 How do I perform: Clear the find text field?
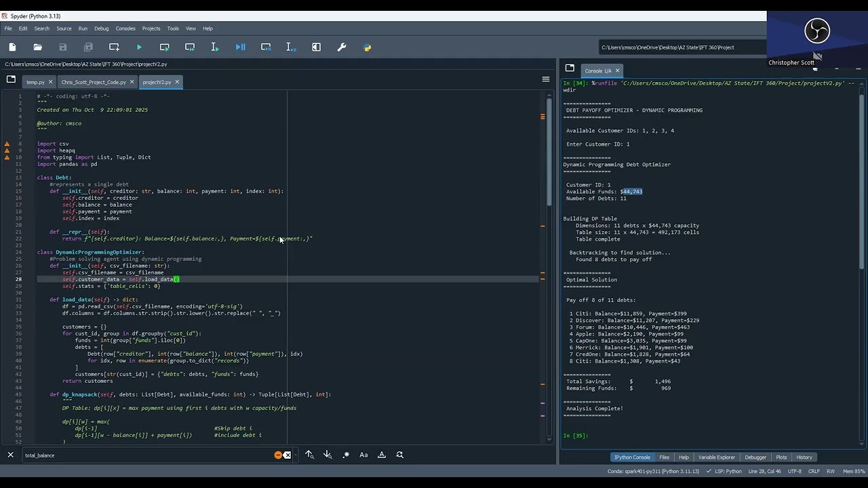coord(287,455)
